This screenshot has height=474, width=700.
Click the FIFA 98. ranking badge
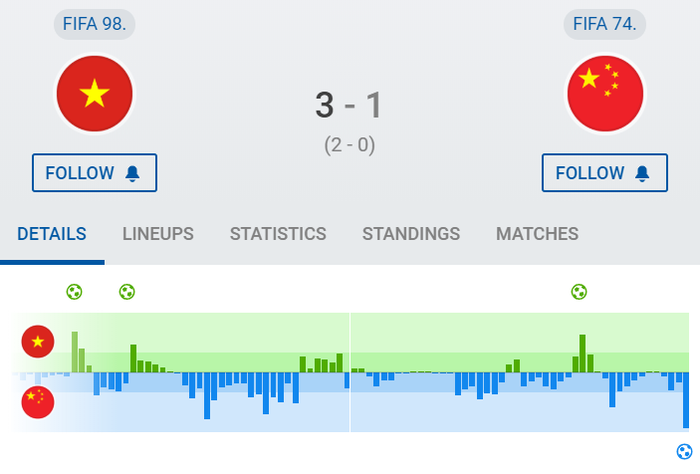click(x=94, y=24)
